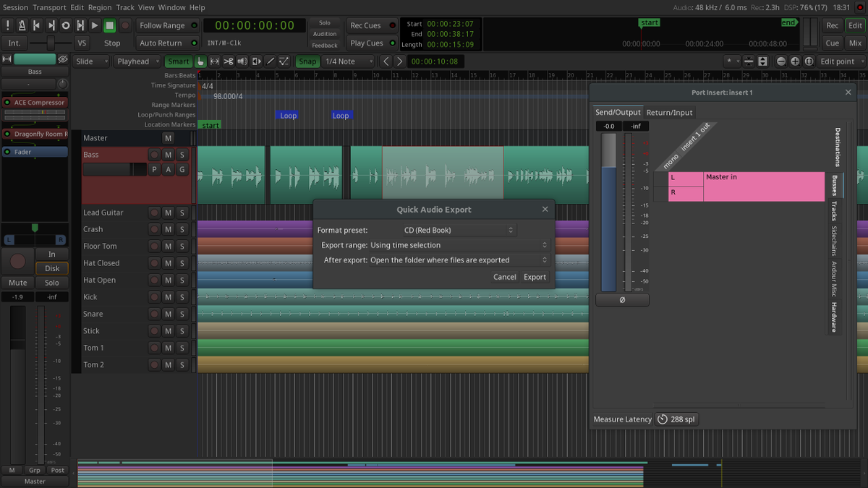Solo the Kick track
868x488 pixels.
182,297
